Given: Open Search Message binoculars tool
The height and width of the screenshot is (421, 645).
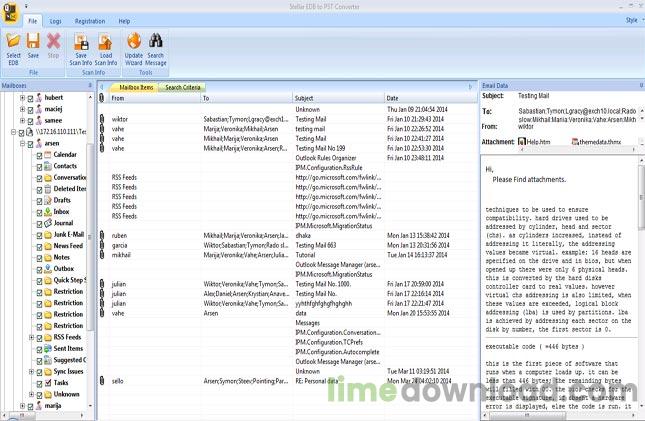Looking at the screenshot, I should tap(155, 49).
